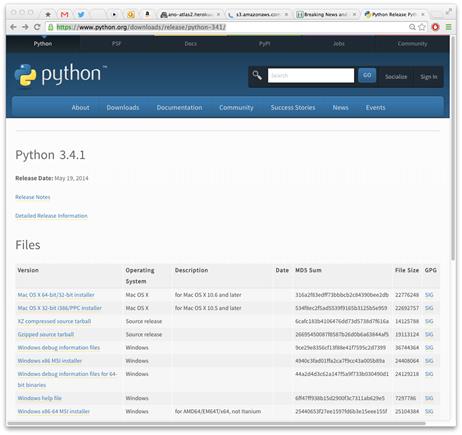Go back with the browser back arrow
Image resolution: width=462 pixels, height=435 pixels.
click(x=13, y=27)
